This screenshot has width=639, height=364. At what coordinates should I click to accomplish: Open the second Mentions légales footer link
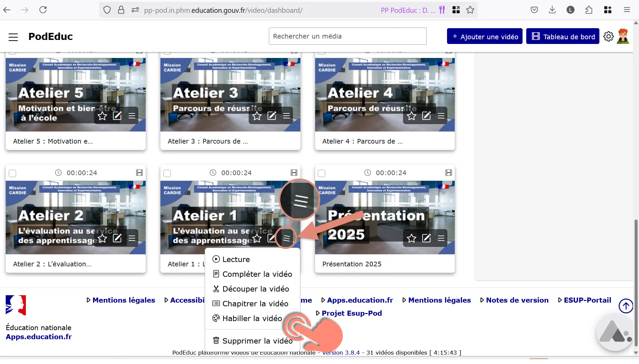tap(439, 301)
